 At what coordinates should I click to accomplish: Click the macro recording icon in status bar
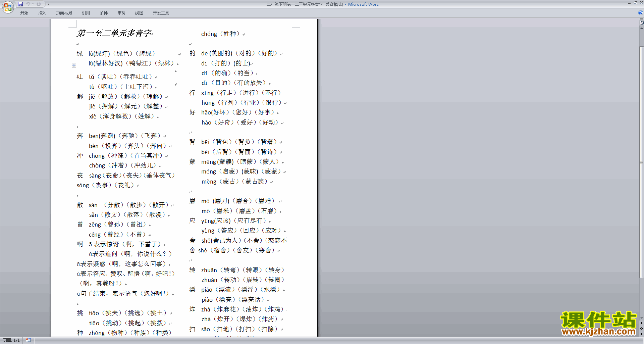28,340
